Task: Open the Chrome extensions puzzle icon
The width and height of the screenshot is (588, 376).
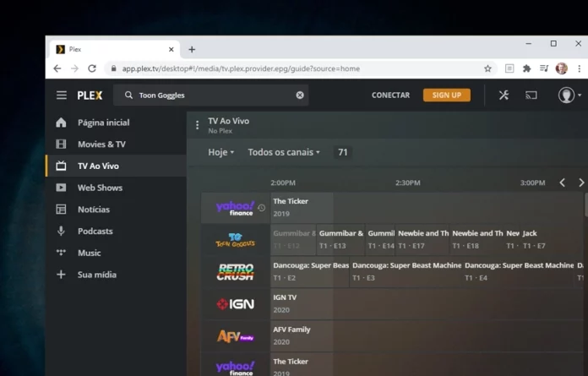Action: click(x=527, y=68)
